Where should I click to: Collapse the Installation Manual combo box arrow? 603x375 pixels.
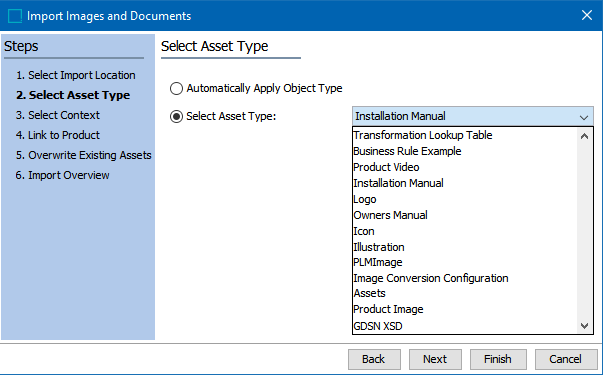[x=584, y=117]
